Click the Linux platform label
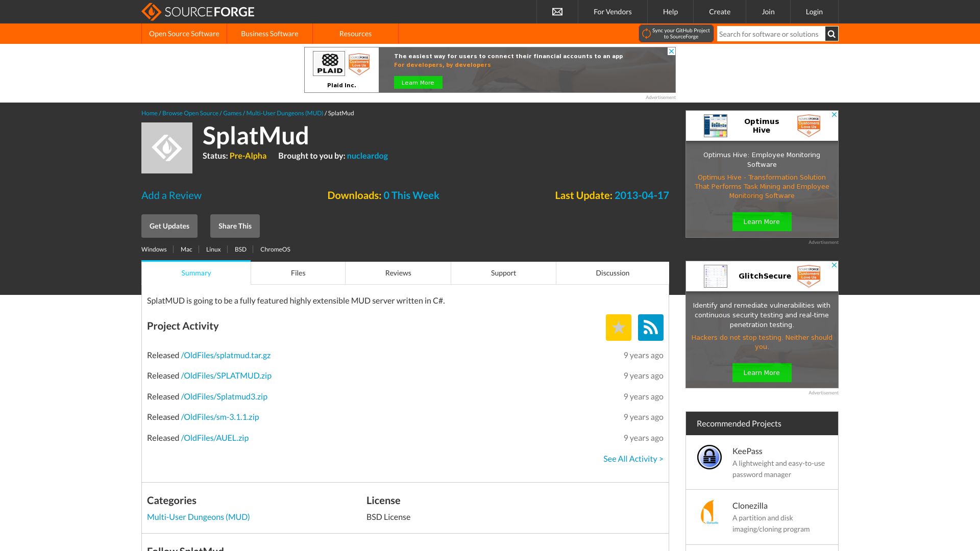Image resolution: width=980 pixels, height=551 pixels. [213, 249]
